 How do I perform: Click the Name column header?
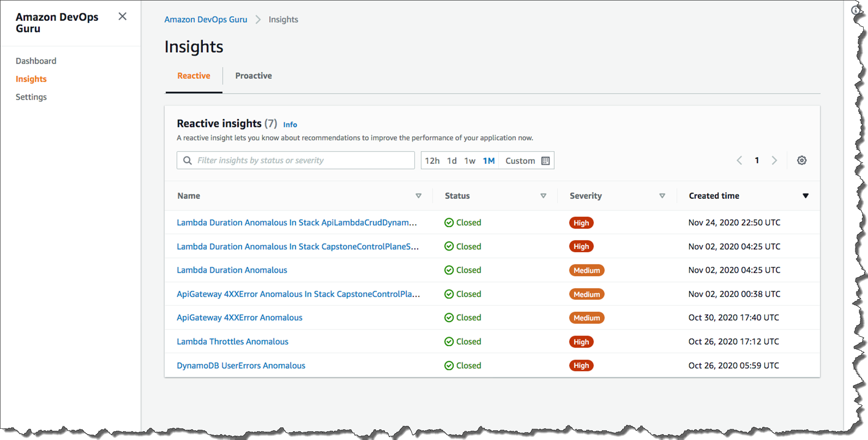click(x=189, y=196)
